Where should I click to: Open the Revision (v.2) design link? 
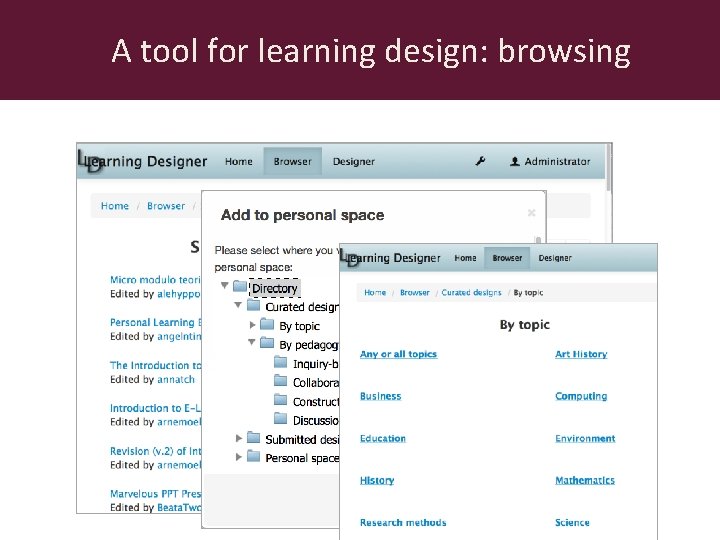click(155, 451)
